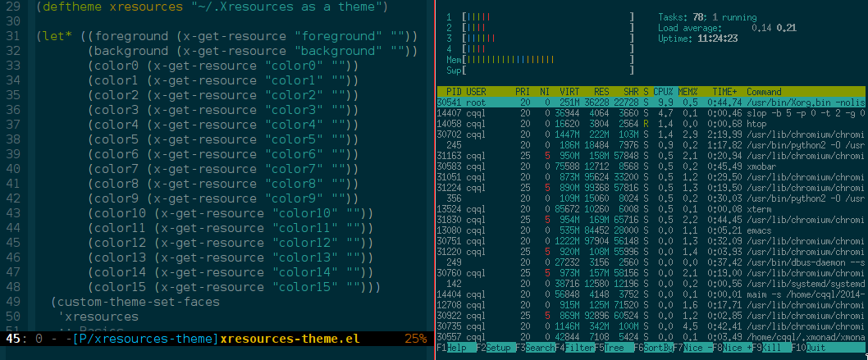Select the htop process row 14058
The width and height of the screenshot is (868, 360).
click(x=651, y=124)
